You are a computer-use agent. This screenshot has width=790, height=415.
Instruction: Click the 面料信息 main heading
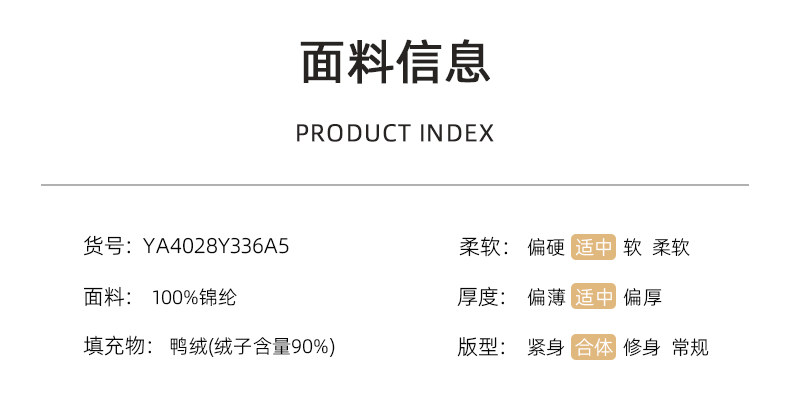(x=395, y=61)
